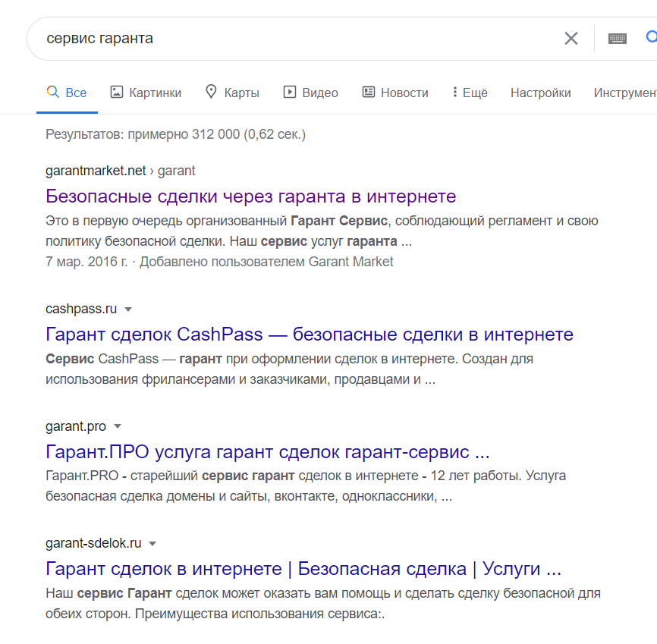Open Безопасные сделки через гаранта link
The height and width of the screenshot is (644, 657).
[x=250, y=196]
